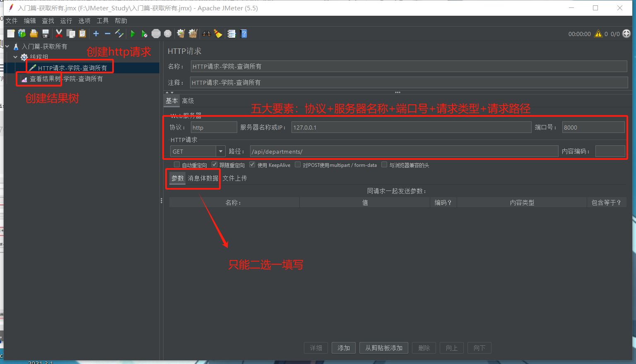Switch to the 高级 tab

click(x=188, y=101)
